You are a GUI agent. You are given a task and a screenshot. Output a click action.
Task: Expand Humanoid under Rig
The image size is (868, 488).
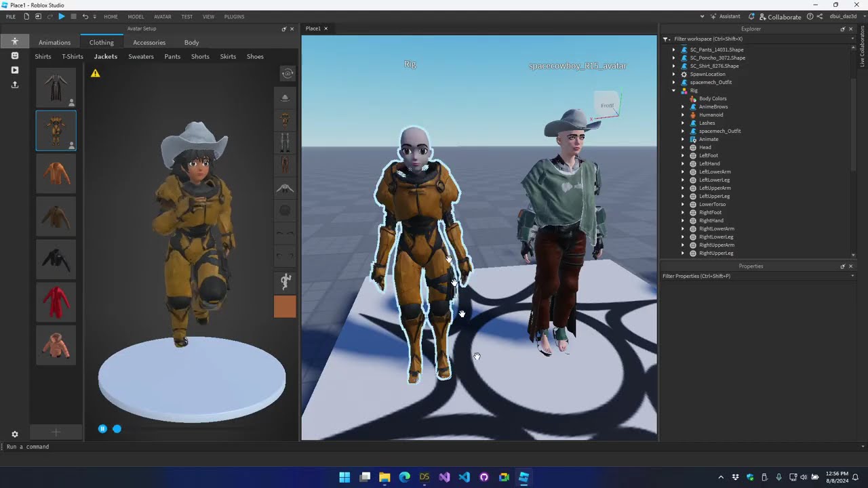pos(683,115)
